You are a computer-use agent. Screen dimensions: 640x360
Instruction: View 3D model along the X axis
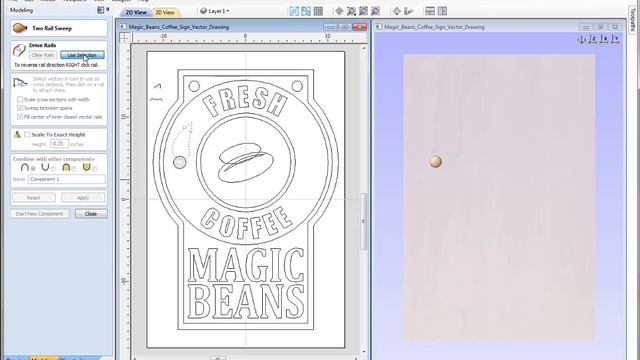(604, 40)
